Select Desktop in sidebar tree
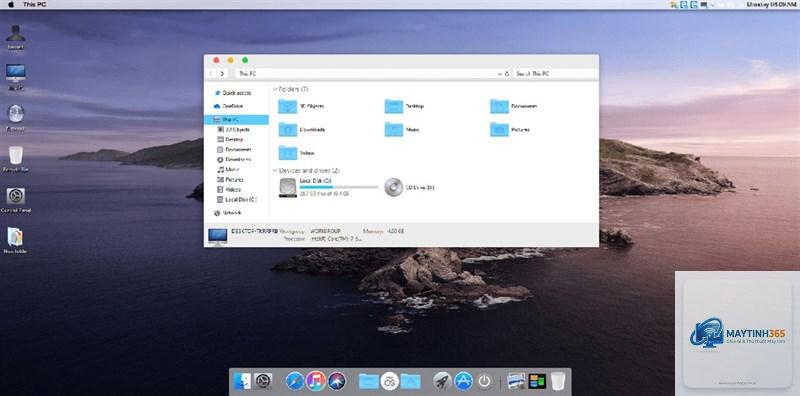Viewport: 800px width, 396px height. click(236, 139)
